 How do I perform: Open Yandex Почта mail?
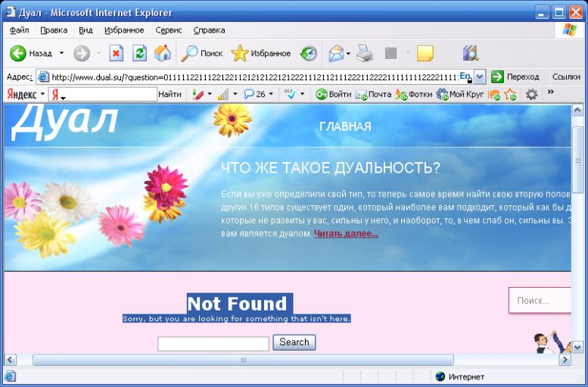click(x=373, y=95)
